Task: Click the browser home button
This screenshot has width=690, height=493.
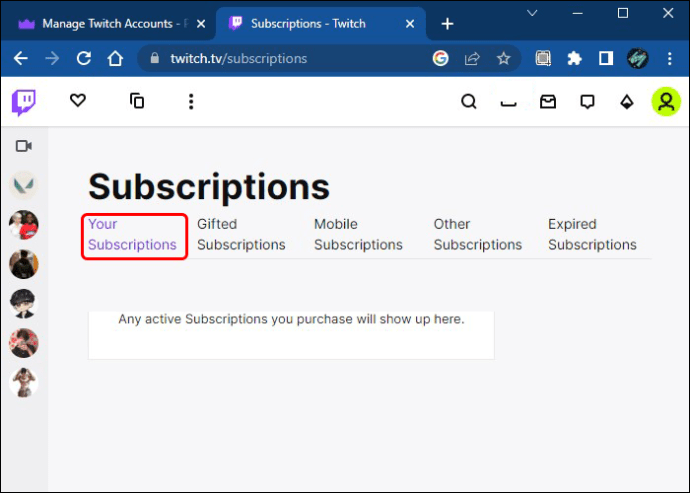Action: [x=115, y=58]
